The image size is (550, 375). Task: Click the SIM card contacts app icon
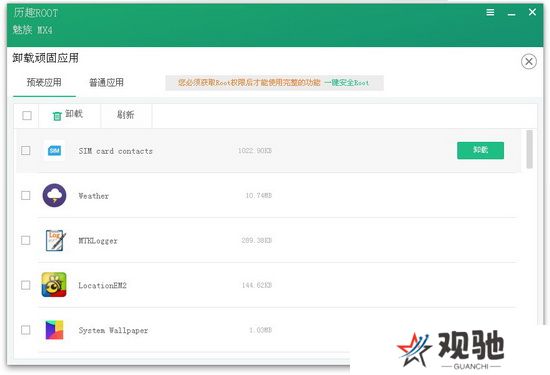coord(54,150)
